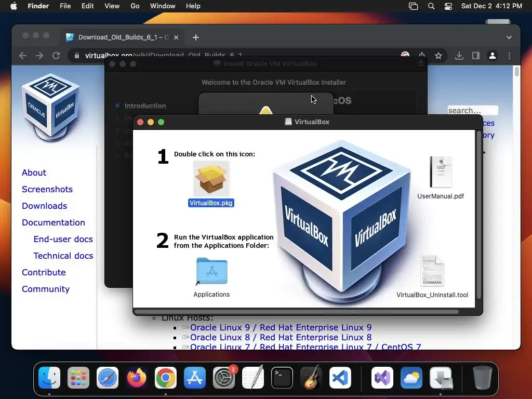Select the VirtualBox_Uninstall.tool file icon

point(432,271)
